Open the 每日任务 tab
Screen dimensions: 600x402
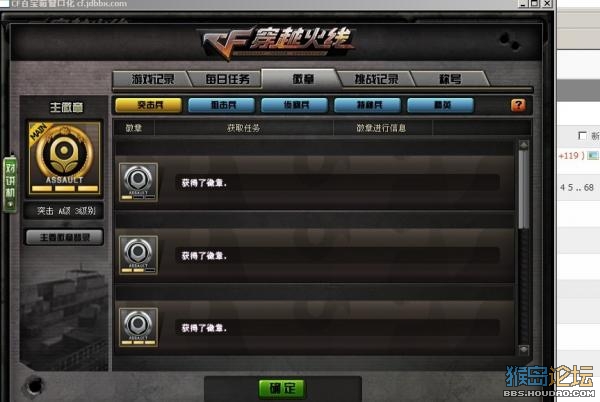click(x=227, y=79)
